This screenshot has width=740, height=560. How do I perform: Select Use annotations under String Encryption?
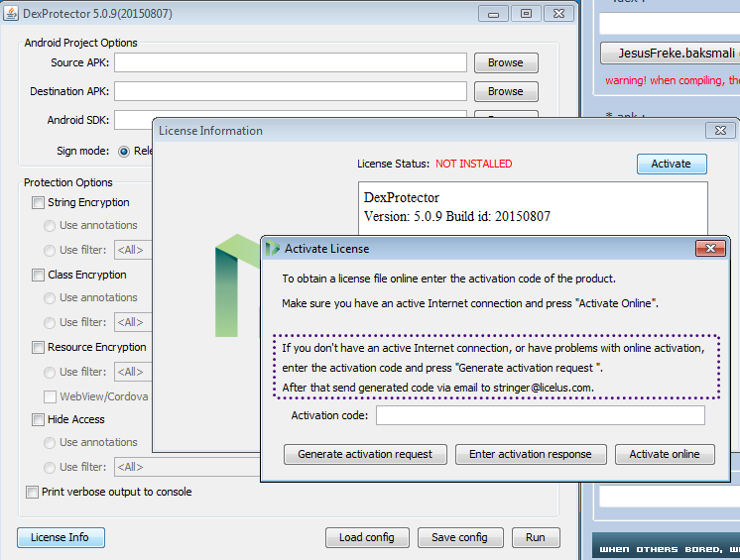[50, 226]
